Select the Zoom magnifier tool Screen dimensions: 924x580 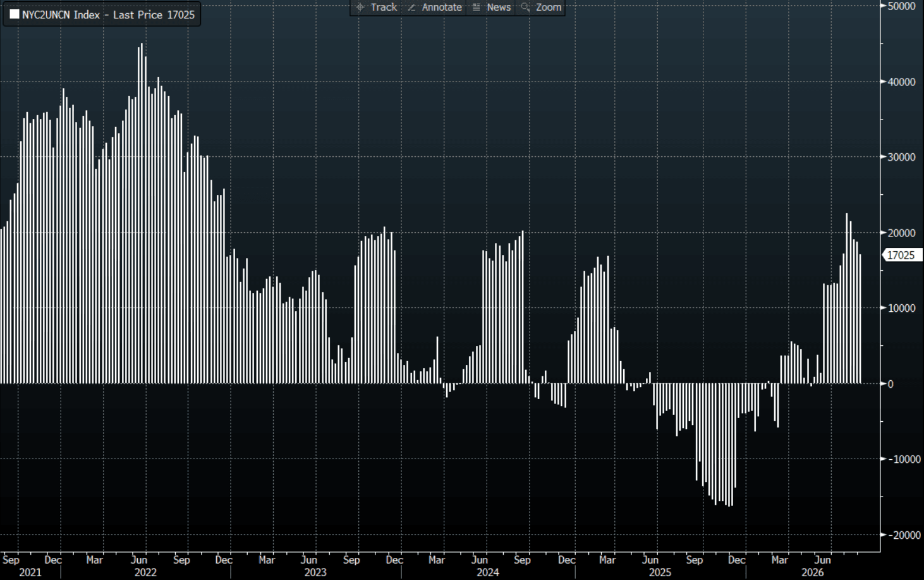(540, 8)
